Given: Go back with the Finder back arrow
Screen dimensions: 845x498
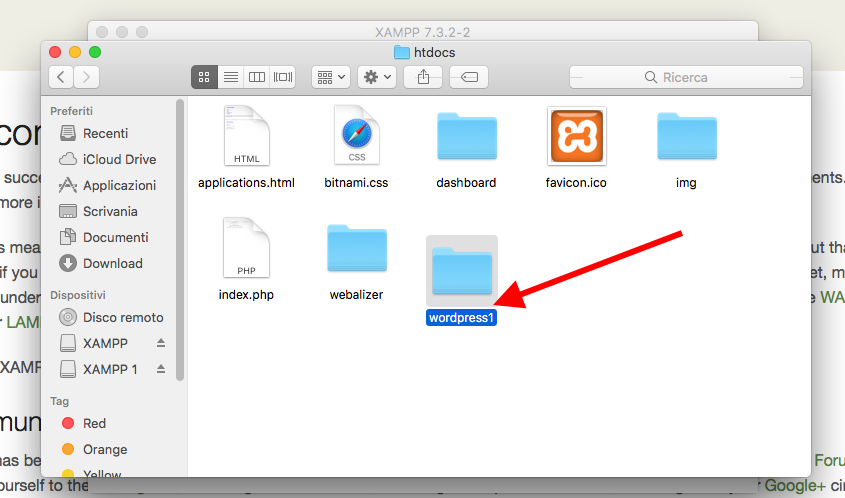Looking at the screenshot, I should (x=61, y=77).
